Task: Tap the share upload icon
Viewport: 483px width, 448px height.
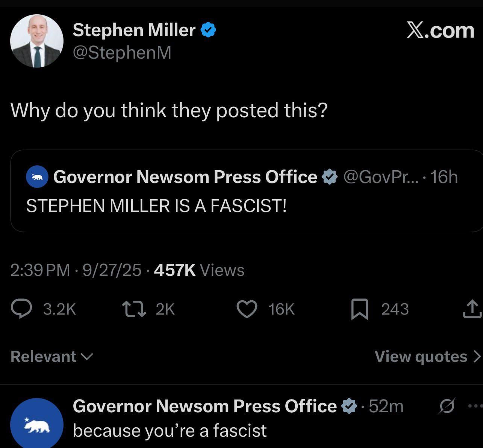Action: coord(472,309)
